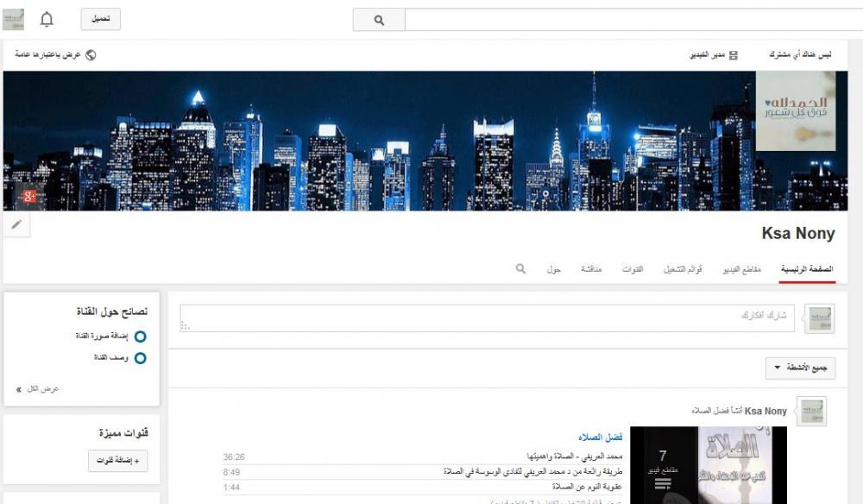Open مدير الفيديو video manager icon
The image size is (863, 504).
pos(734,54)
